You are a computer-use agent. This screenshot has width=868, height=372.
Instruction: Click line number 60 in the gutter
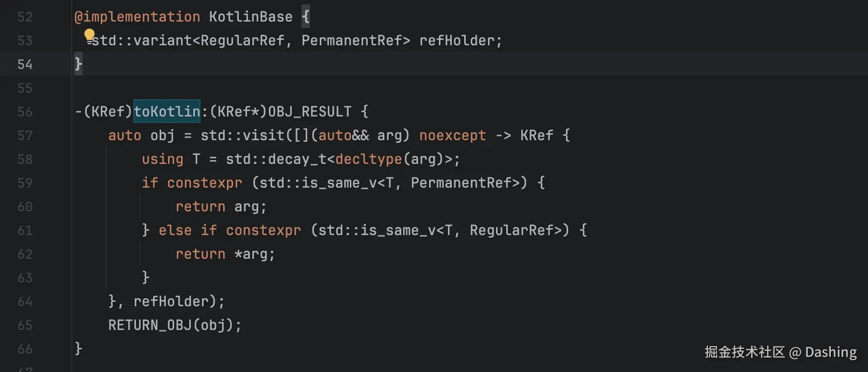tap(25, 207)
